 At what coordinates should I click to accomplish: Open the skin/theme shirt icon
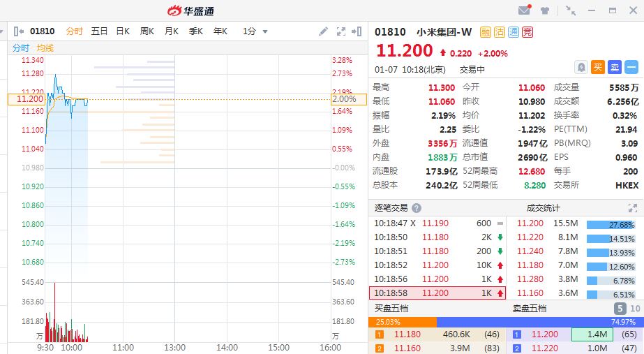point(545,10)
